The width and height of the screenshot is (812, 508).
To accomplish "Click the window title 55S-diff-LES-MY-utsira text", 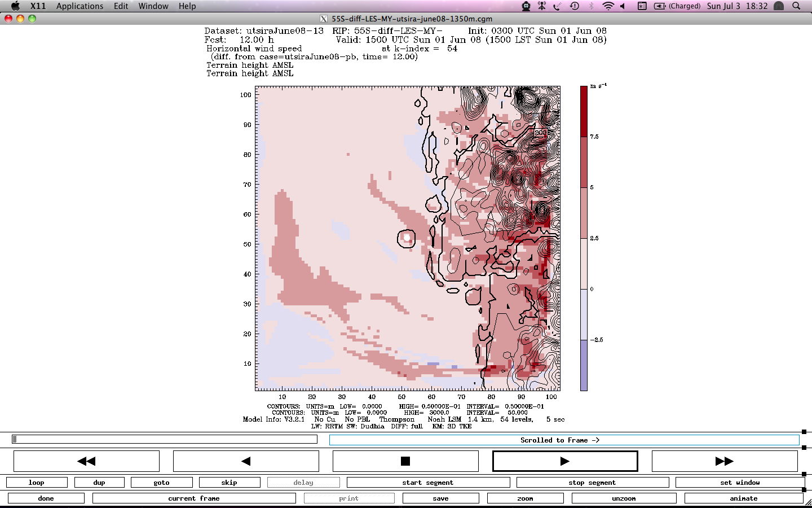I will pos(412,19).
